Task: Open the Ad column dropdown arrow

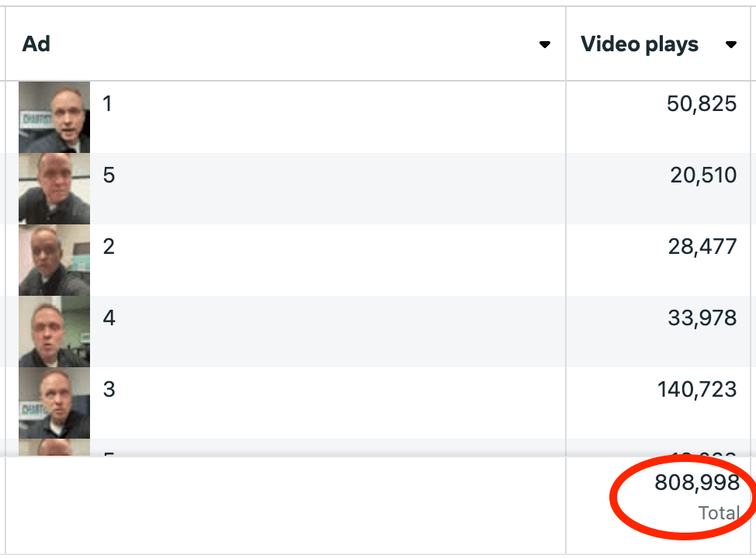Action: (x=545, y=45)
